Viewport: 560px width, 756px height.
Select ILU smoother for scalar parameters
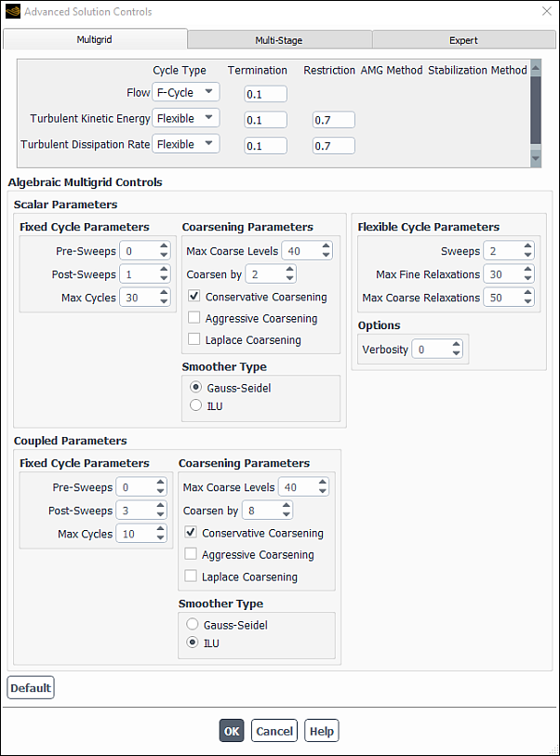(196, 405)
